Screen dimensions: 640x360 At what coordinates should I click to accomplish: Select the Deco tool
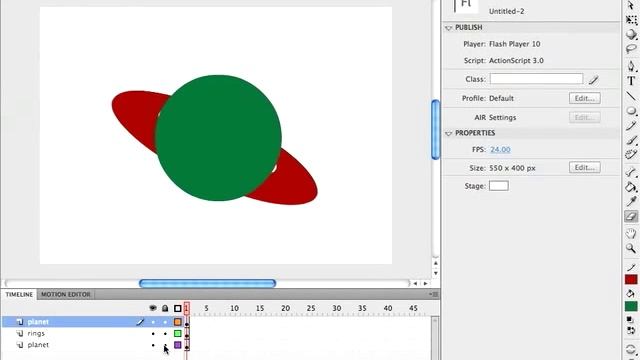pyautogui.click(x=631, y=155)
